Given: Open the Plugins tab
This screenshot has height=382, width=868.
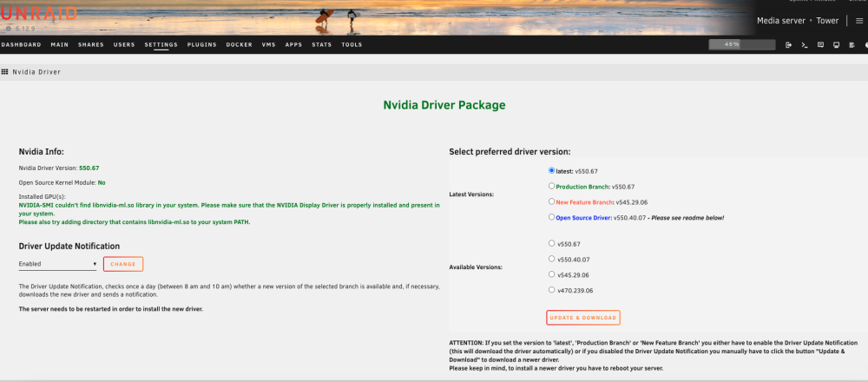Looking at the screenshot, I should tap(202, 45).
